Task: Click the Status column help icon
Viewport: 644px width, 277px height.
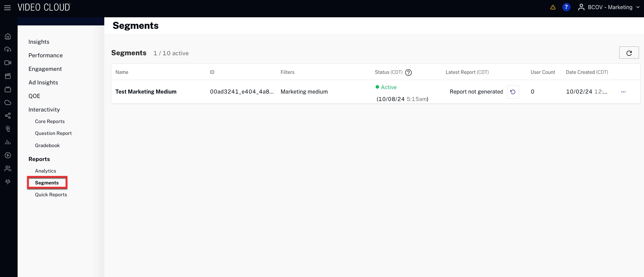Action: point(408,73)
